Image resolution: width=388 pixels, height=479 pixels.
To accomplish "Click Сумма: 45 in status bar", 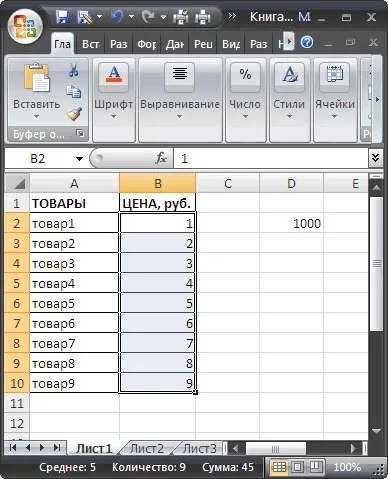I will pyautogui.click(x=228, y=467).
